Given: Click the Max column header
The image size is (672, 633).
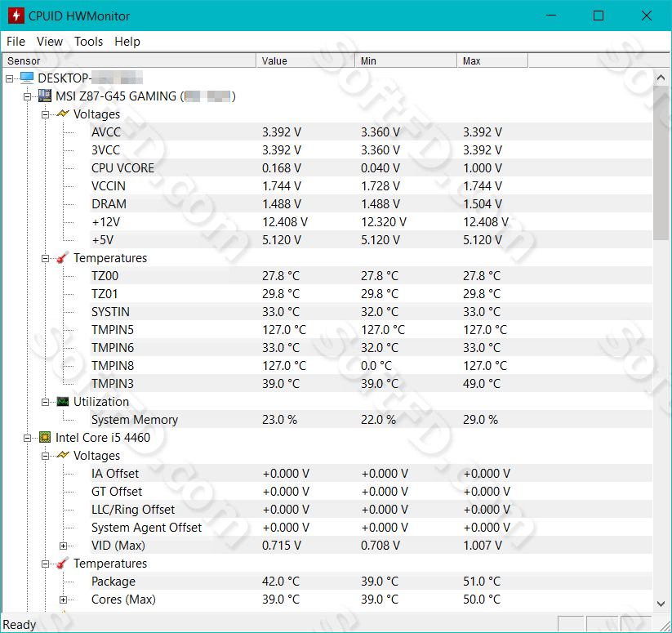Looking at the screenshot, I should tap(492, 61).
